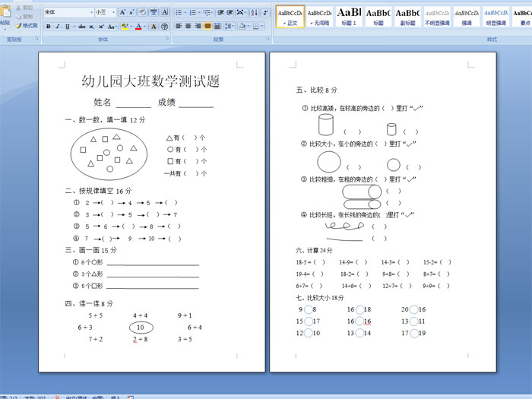Image resolution: width=532 pixels, height=399 pixels.
Task: Select the 副标题 (Subtitle) style
Action: (408, 17)
